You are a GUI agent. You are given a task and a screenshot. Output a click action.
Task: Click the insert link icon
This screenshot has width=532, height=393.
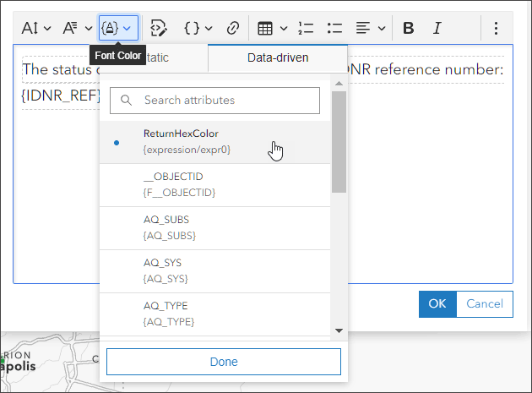[x=234, y=28]
